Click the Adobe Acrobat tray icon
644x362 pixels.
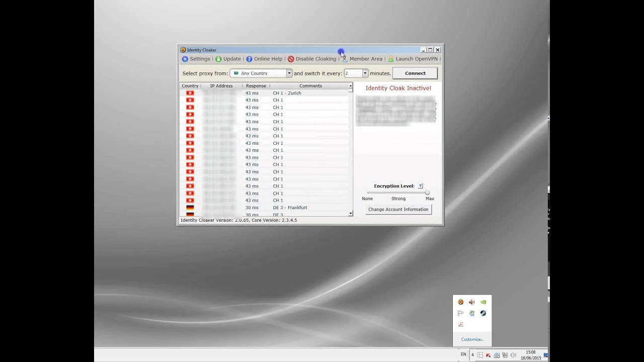pyautogui.click(x=460, y=324)
